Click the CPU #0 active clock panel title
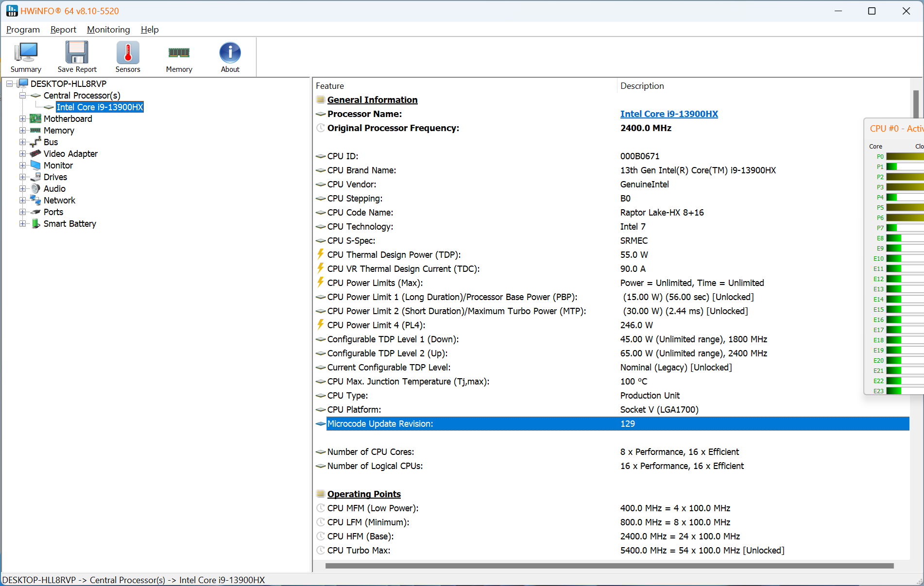The height and width of the screenshot is (586, 924). coord(896,129)
